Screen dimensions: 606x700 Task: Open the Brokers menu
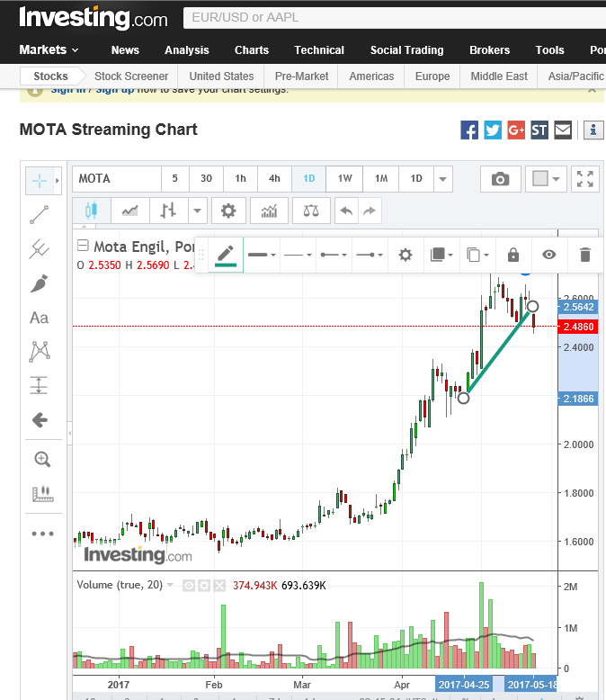click(489, 50)
